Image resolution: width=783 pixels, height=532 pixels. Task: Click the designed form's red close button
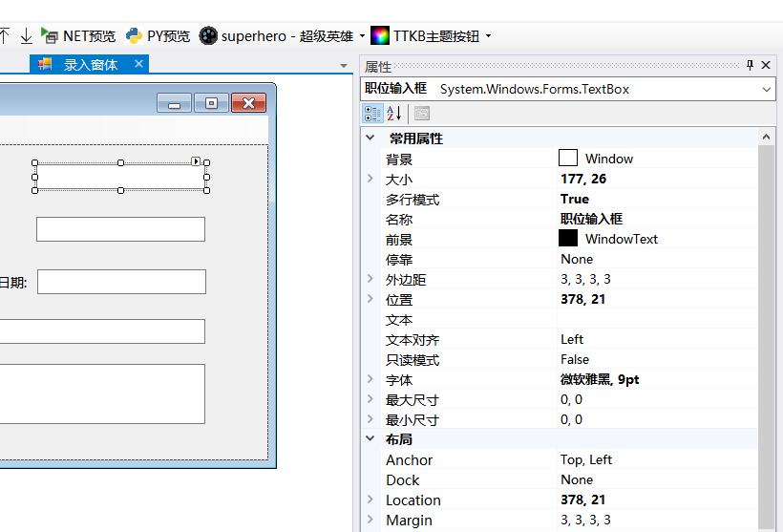248,103
